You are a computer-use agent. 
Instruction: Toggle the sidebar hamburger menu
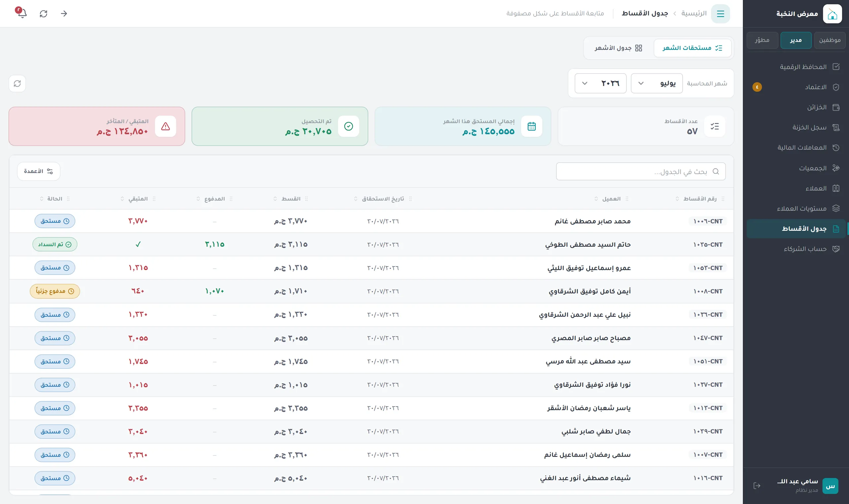(720, 14)
